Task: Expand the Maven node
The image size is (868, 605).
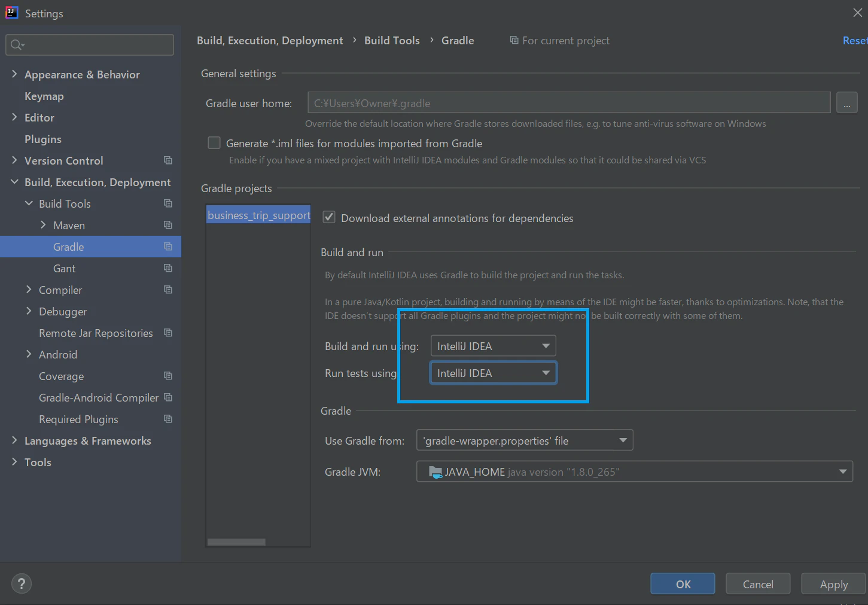Action: point(43,225)
